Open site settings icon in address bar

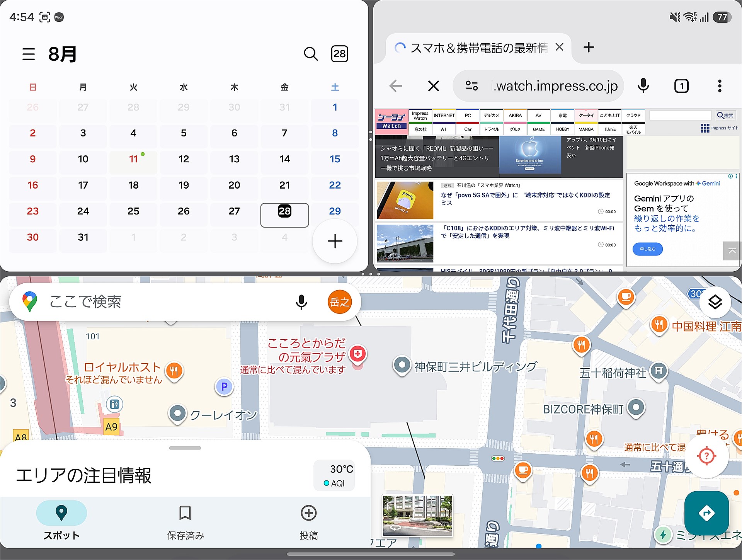click(471, 85)
